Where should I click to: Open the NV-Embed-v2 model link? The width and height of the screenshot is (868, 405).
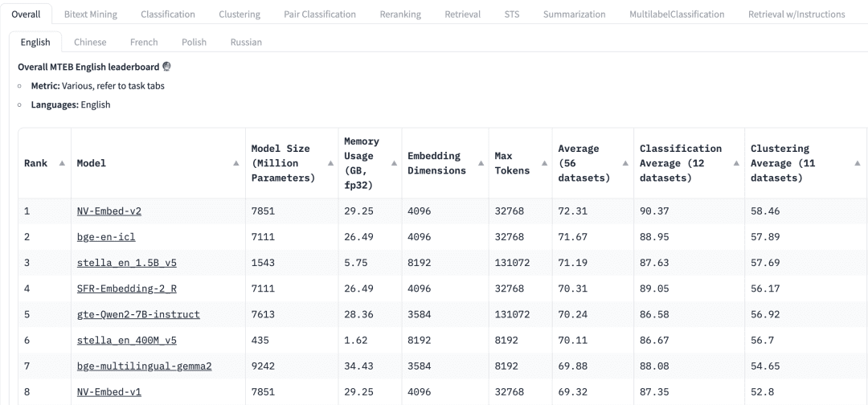click(109, 211)
